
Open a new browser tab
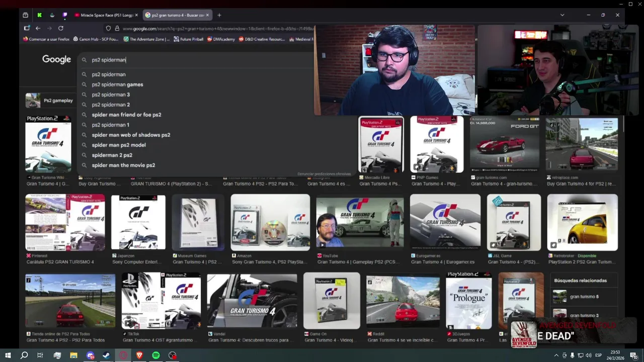click(x=219, y=15)
